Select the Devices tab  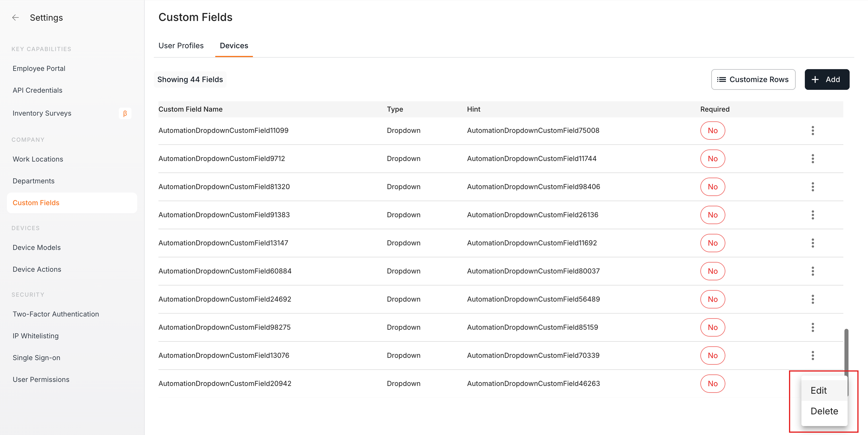(x=234, y=46)
